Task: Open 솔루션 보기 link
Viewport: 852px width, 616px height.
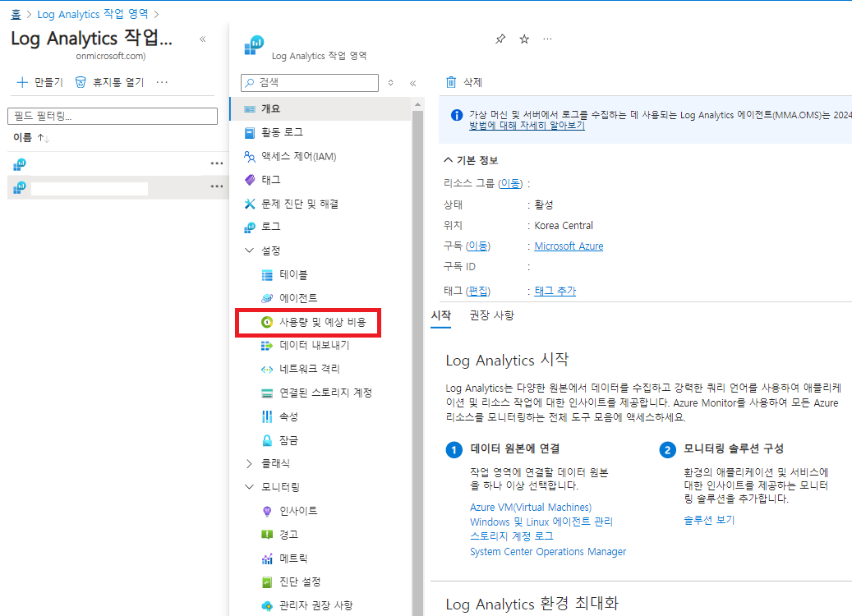Action: (708, 521)
